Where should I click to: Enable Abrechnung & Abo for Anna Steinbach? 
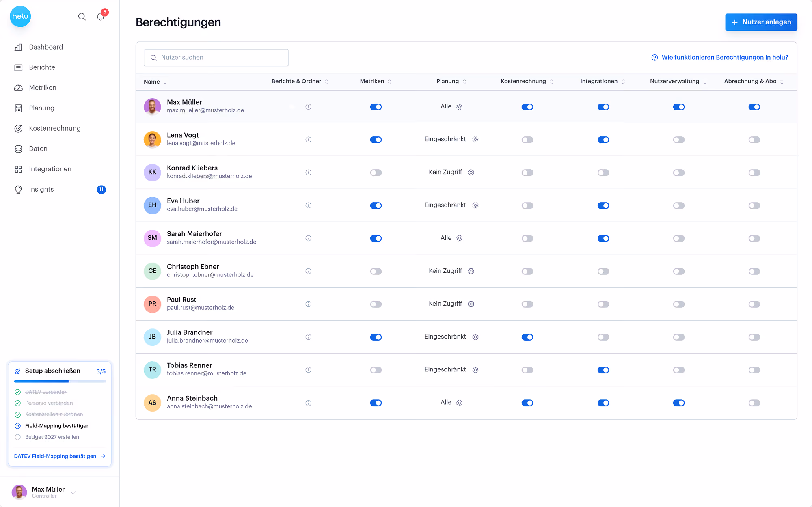(x=754, y=403)
